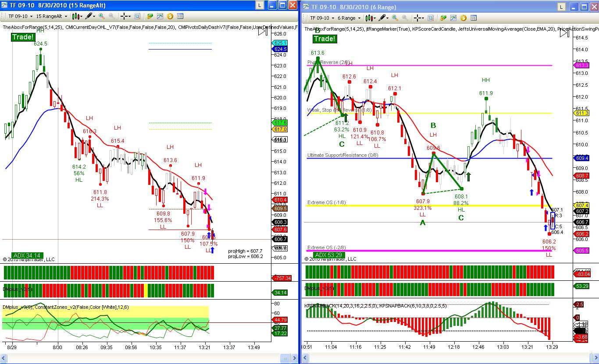Open the properties table icon, 15 RangeAlt window
Viewport: 599px width, 364px height.
(x=180, y=16)
